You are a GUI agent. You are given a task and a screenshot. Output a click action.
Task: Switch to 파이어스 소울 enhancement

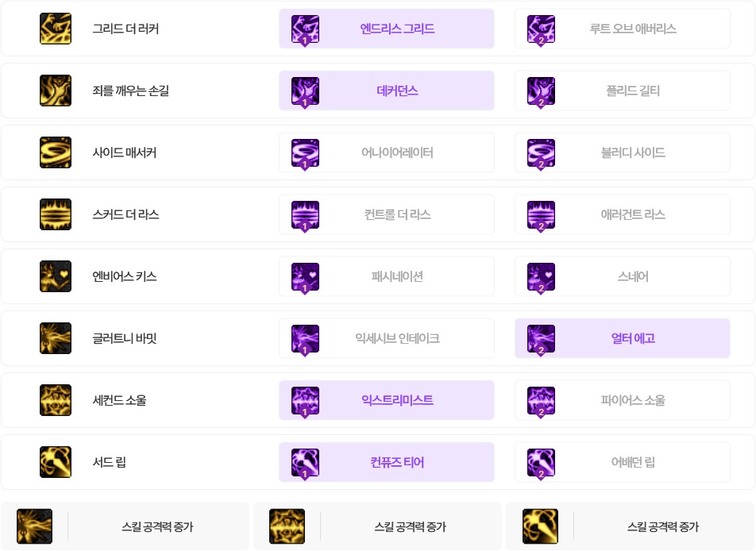[x=623, y=400]
